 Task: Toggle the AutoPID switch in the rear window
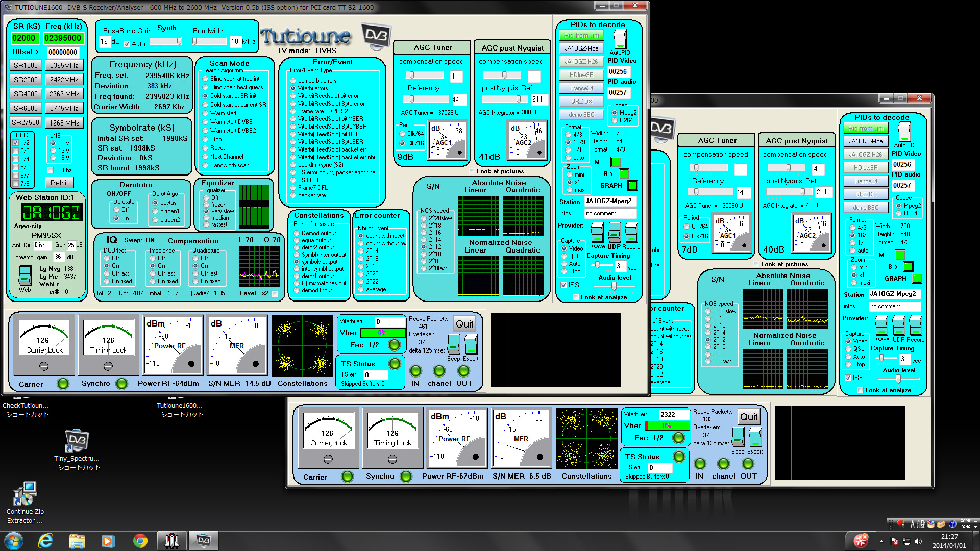click(904, 132)
